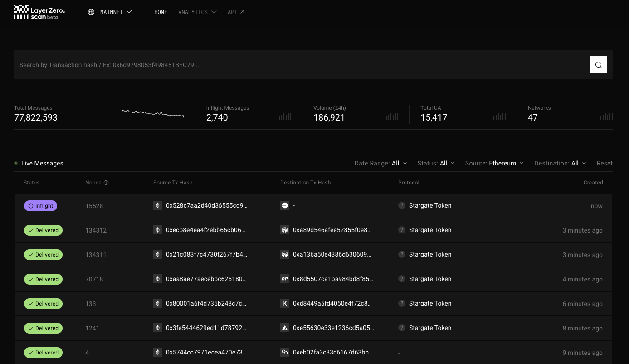Click the search magnifier icon

[598, 64]
